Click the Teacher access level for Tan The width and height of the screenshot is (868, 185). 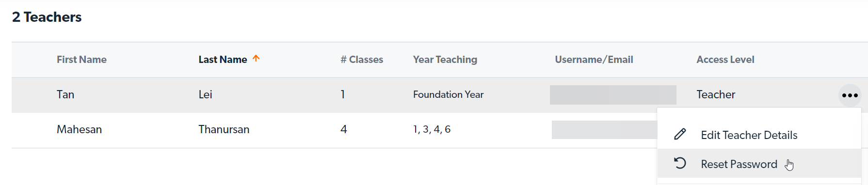[x=716, y=94]
